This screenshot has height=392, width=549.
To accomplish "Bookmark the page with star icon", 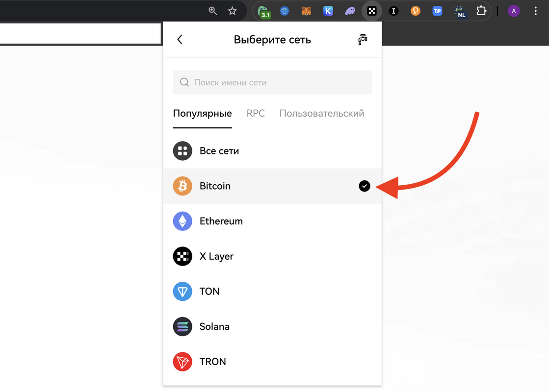I will [232, 11].
